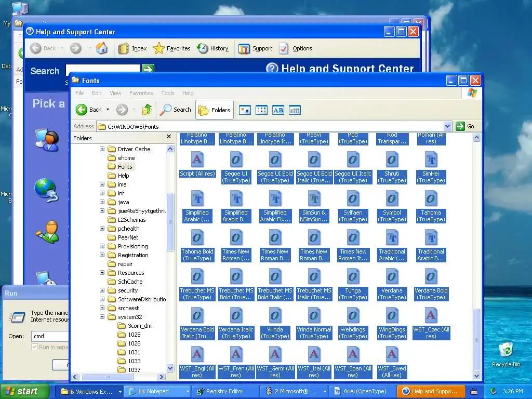Image resolution: width=532 pixels, height=399 pixels.
Task: Open the View menu in Fonts window
Action: (115, 93)
